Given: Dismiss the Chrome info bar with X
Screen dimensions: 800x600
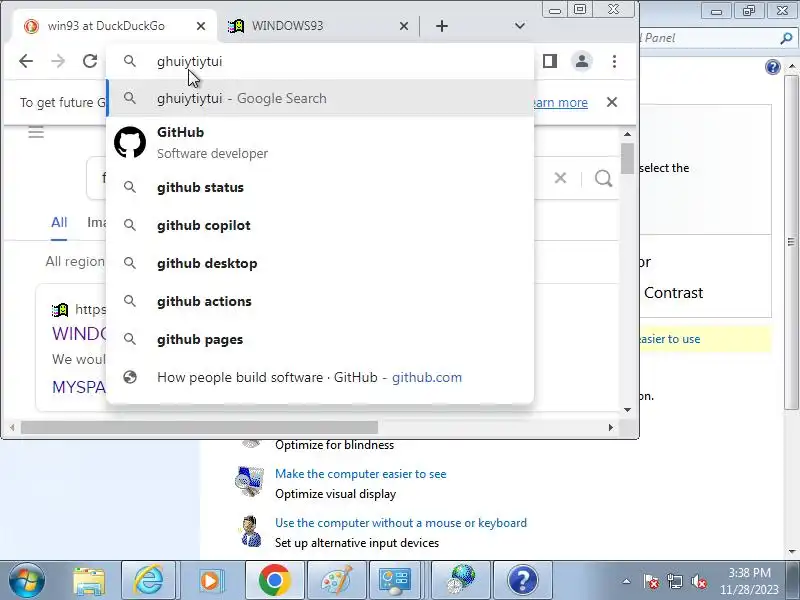Looking at the screenshot, I should click(x=612, y=102).
